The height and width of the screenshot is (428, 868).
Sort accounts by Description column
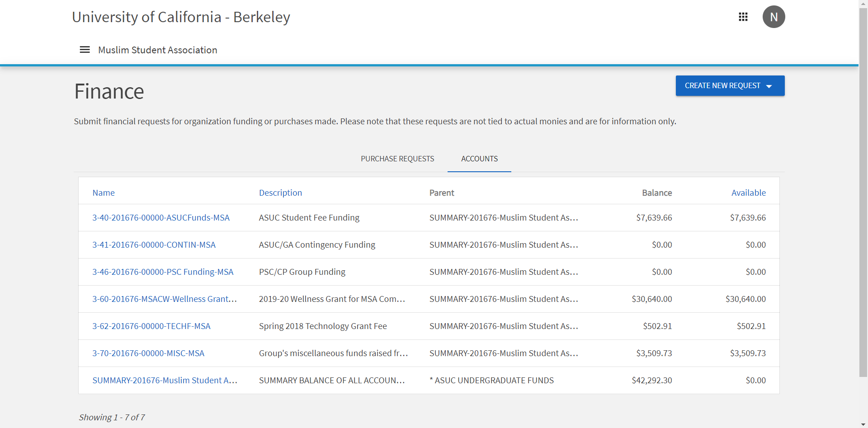280,193
